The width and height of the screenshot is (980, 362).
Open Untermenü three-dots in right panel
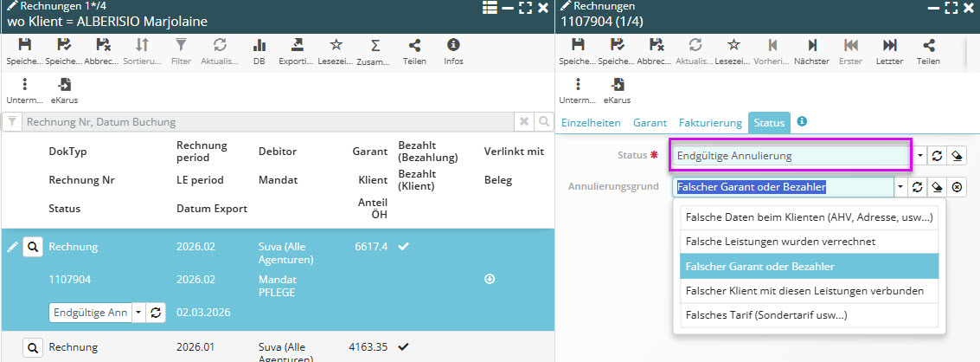[578, 84]
